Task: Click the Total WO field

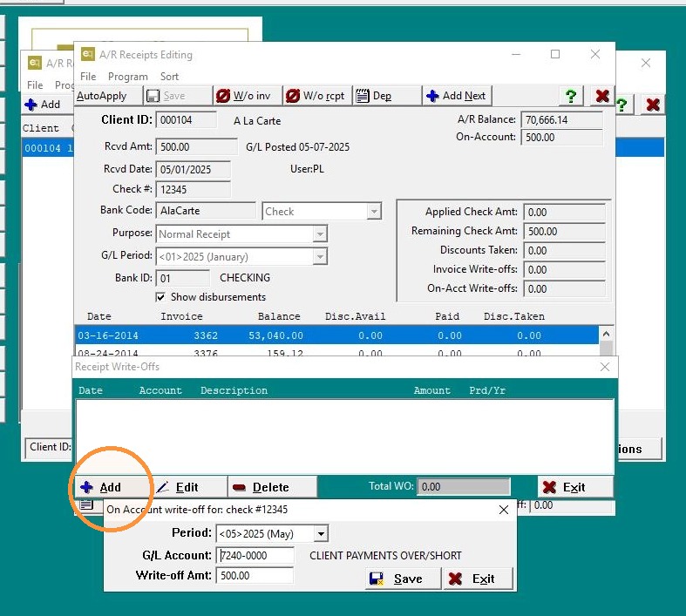Action: (464, 486)
